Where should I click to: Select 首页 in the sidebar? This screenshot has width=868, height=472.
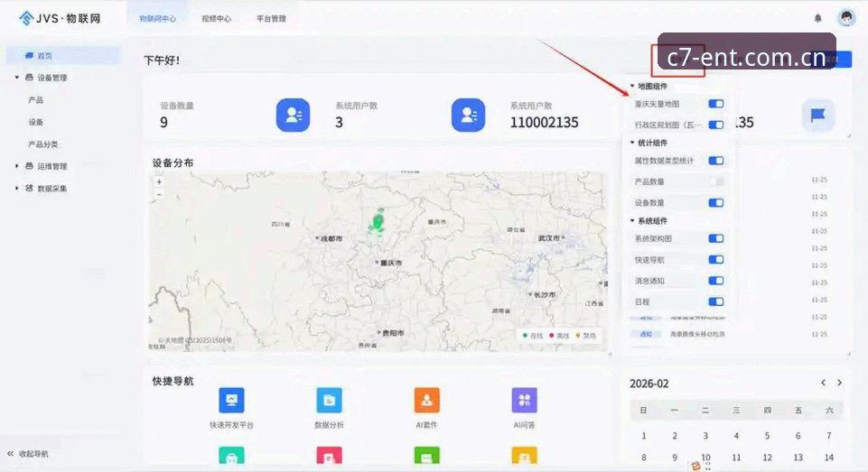pyautogui.click(x=62, y=55)
